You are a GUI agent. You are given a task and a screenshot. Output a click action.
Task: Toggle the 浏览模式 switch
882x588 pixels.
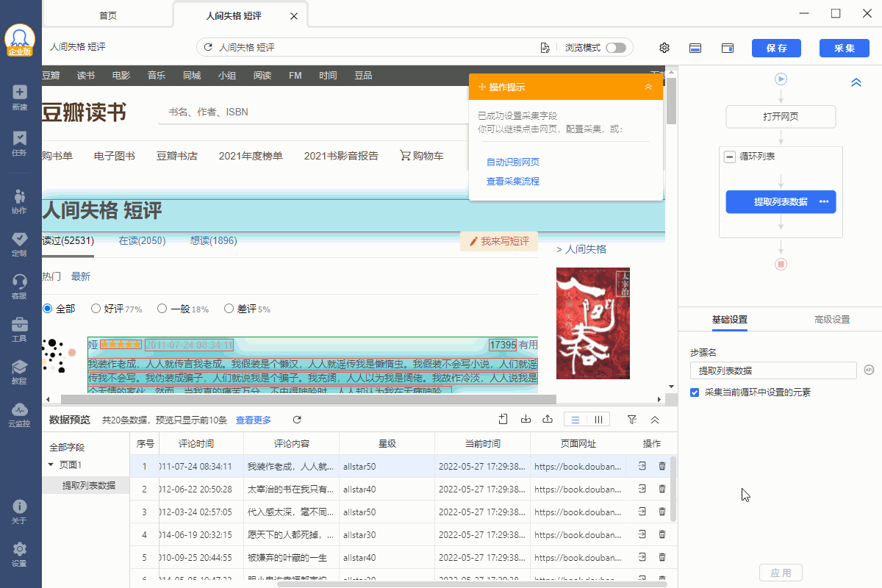[x=616, y=48]
